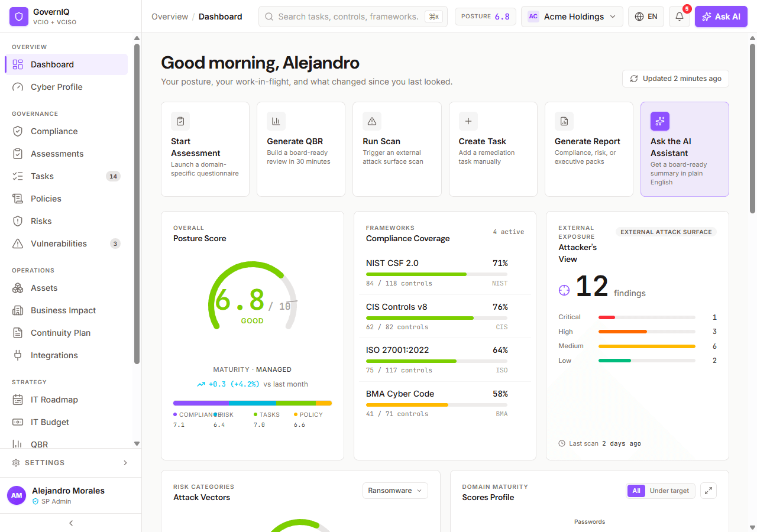
Task: Click the POSTURE 6.8 header pill
Action: 486,17
